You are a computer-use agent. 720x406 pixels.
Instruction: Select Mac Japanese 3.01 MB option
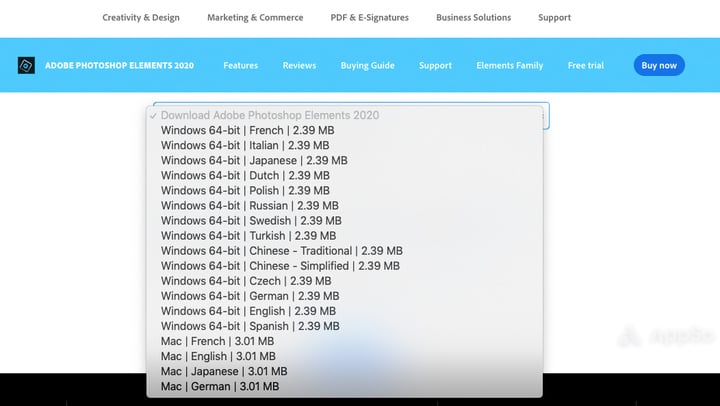pyautogui.click(x=344, y=372)
